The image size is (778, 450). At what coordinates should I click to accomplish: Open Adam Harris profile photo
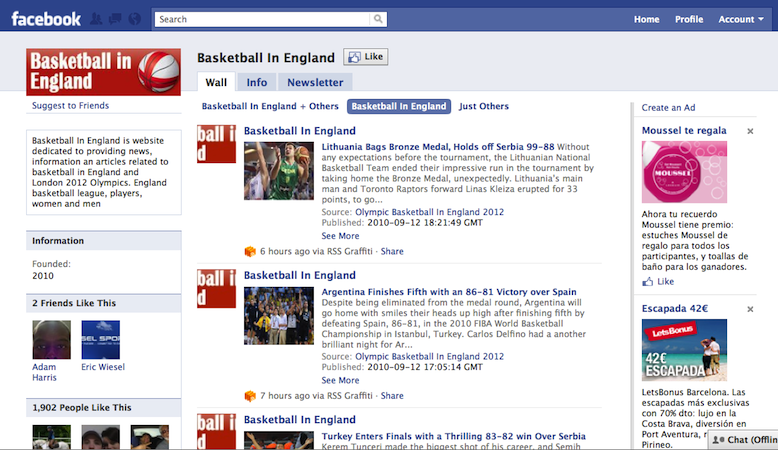coord(52,339)
